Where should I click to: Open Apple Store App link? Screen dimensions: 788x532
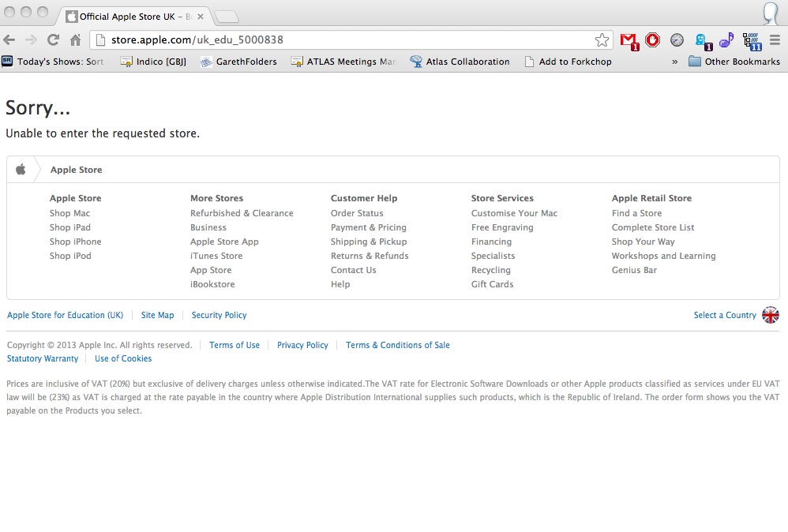click(224, 242)
